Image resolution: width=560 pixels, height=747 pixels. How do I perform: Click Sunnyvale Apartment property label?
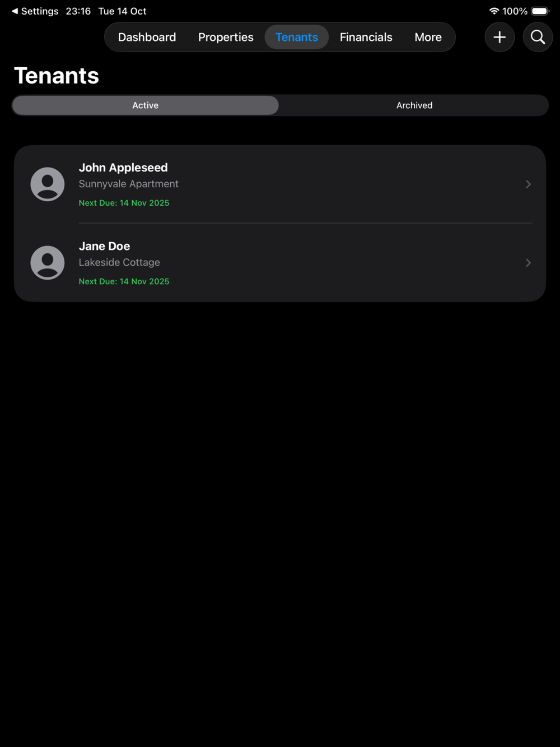(129, 184)
